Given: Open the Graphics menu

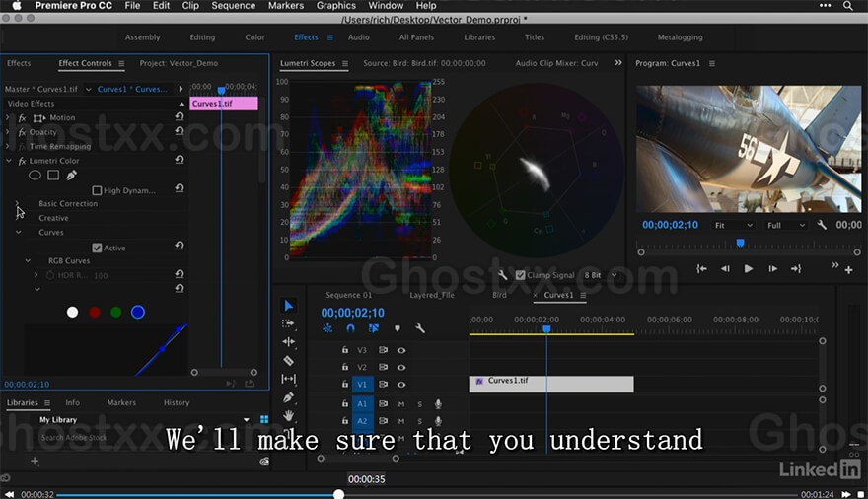Looking at the screenshot, I should (x=336, y=6).
